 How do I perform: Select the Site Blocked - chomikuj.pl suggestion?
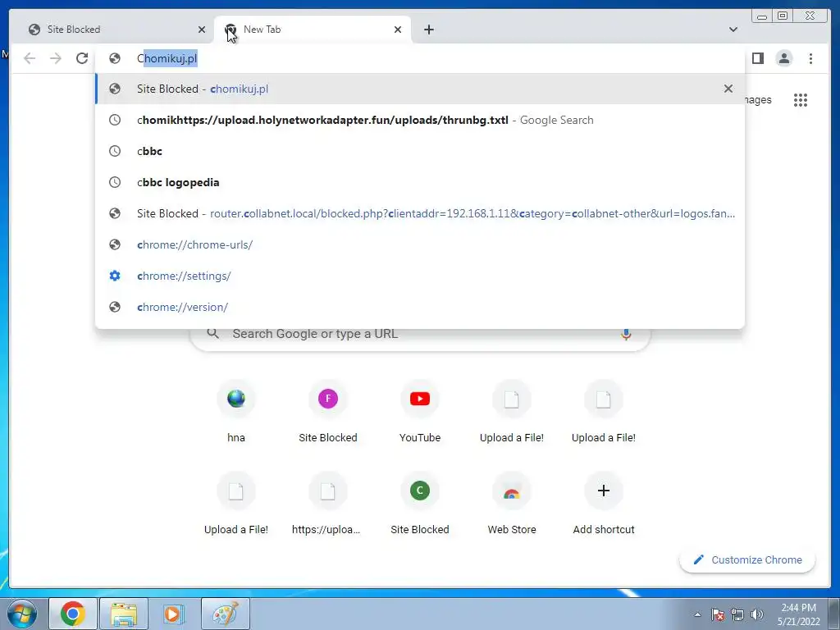coord(420,89)
